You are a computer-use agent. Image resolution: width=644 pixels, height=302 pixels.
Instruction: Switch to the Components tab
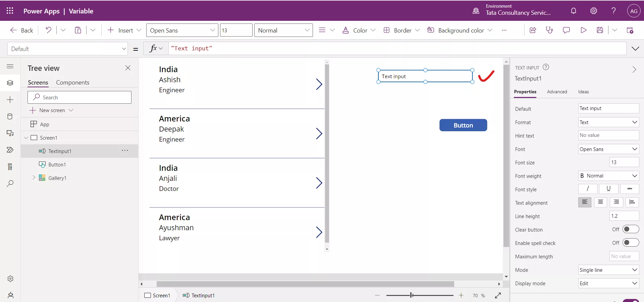pos(73,82)
